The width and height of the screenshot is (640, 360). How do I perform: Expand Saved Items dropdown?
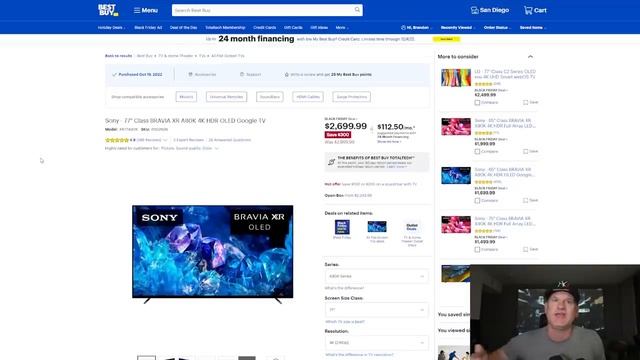(533, 28)
